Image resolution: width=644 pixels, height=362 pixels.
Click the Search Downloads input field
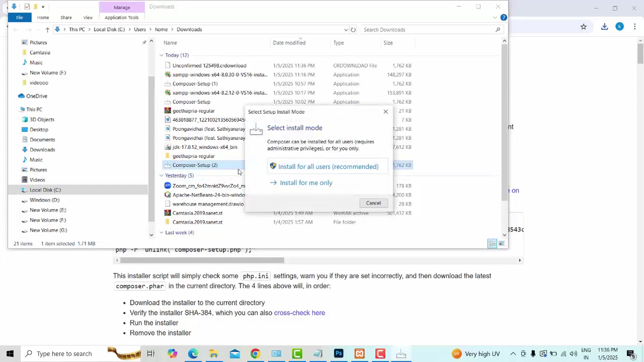coord(428,30)
